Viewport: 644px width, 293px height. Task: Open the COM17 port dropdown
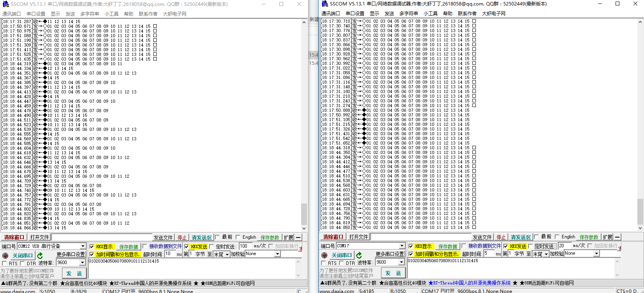point(402,246)
